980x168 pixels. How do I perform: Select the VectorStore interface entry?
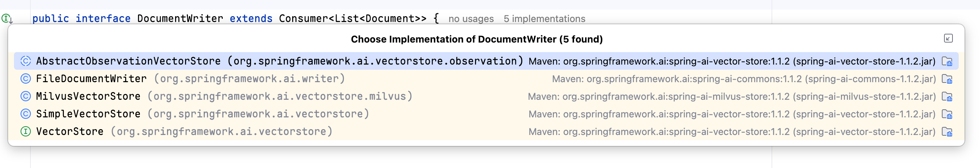(x=486, y=132)
